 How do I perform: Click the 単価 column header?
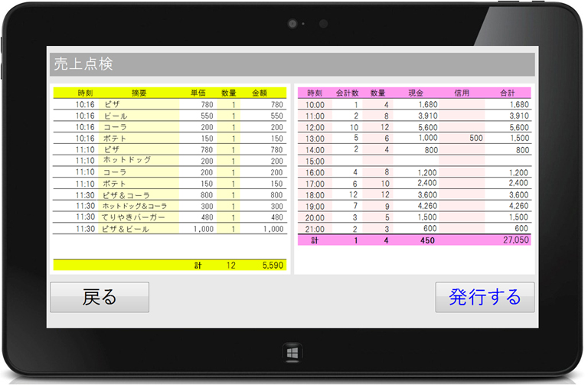point(198,93)
